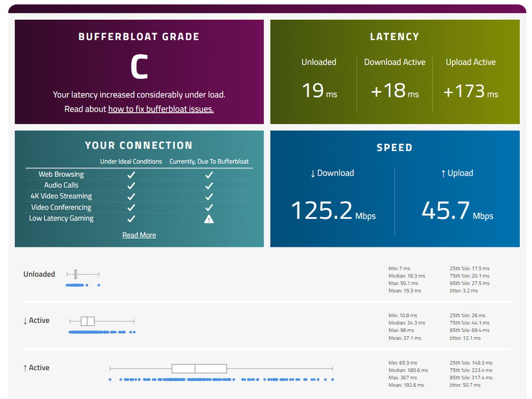This screenshot has width=532, height=399.
Task: Click Currently, Due To Bufferbloat column header
Action: [x=209, y=162]
